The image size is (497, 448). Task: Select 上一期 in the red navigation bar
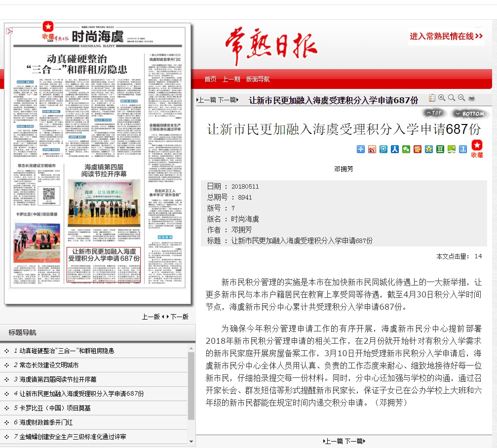[x=231, y=79]
